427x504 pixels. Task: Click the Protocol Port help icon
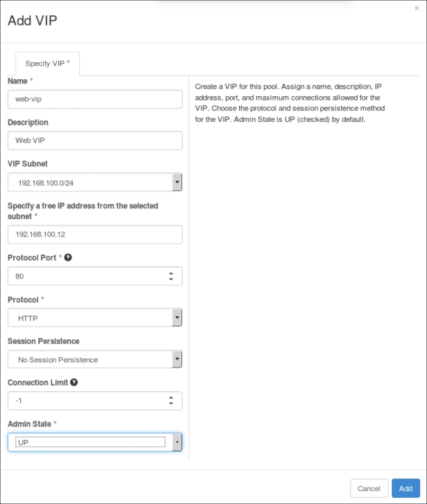(68, 258)
